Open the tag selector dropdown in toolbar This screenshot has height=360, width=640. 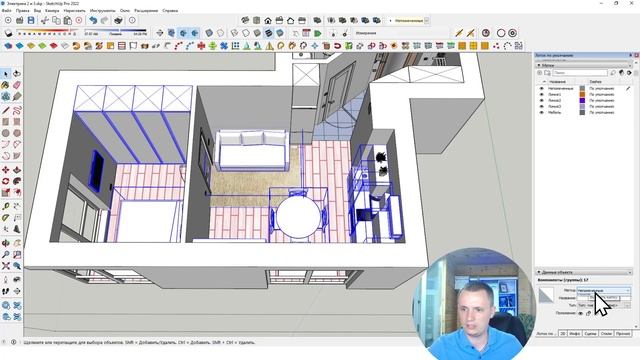(427, 20)
